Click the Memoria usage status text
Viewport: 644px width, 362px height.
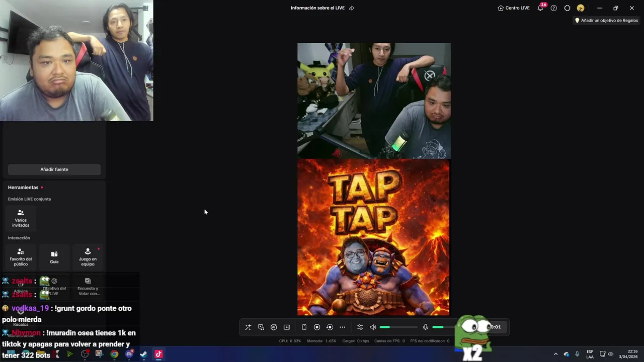coord(321,341)
